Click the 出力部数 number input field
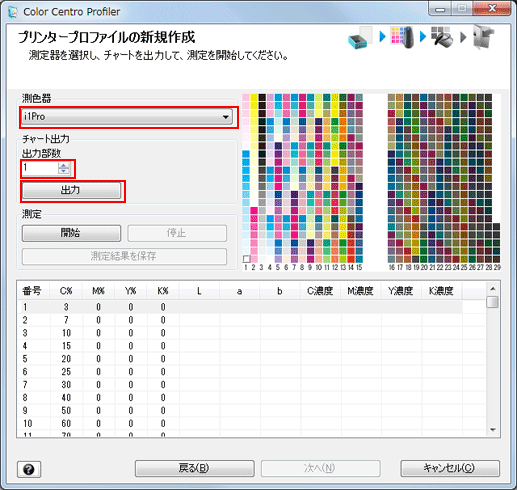Screen dimensions: 517x490 tap(40, 168)
